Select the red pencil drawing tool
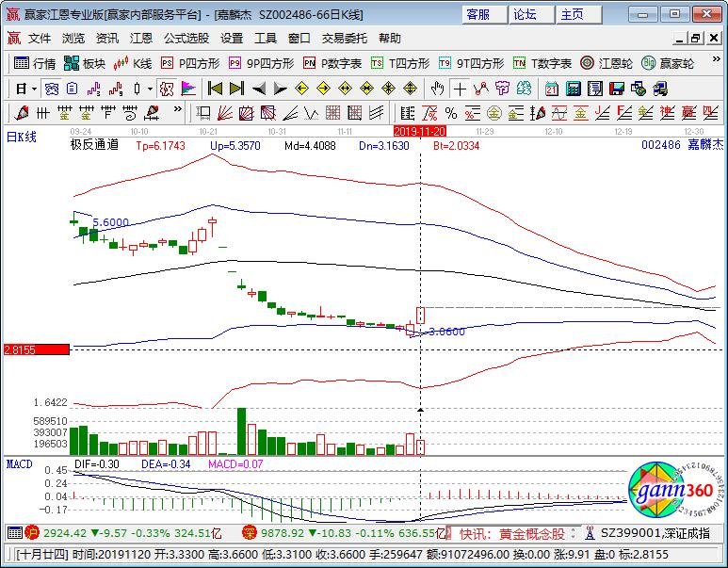 click(22, 113)
